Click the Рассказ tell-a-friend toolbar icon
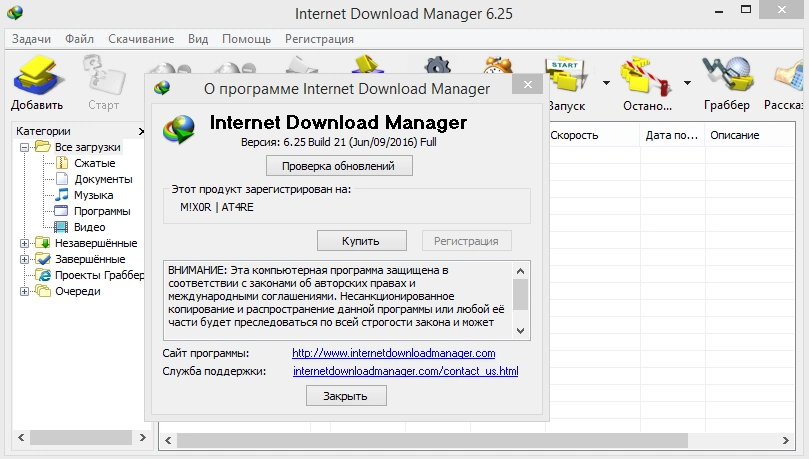The height and width of the screenshot is (459, 809). (789, 77)
